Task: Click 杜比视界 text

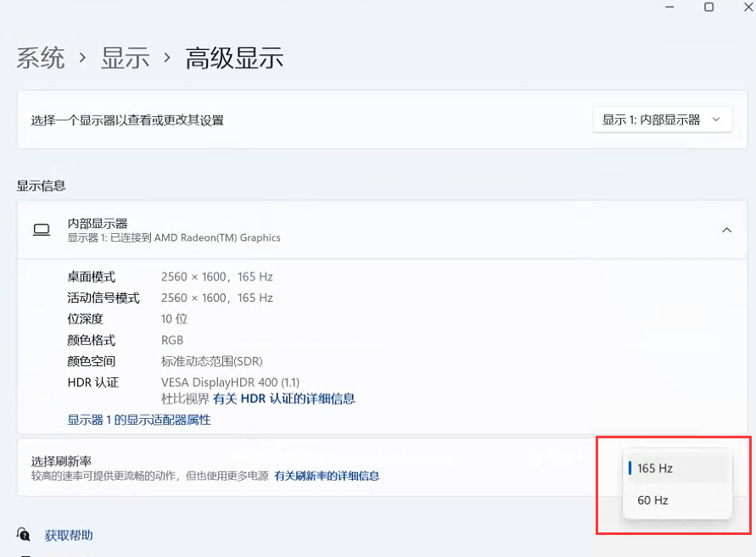Action: (x=185, y=399)
